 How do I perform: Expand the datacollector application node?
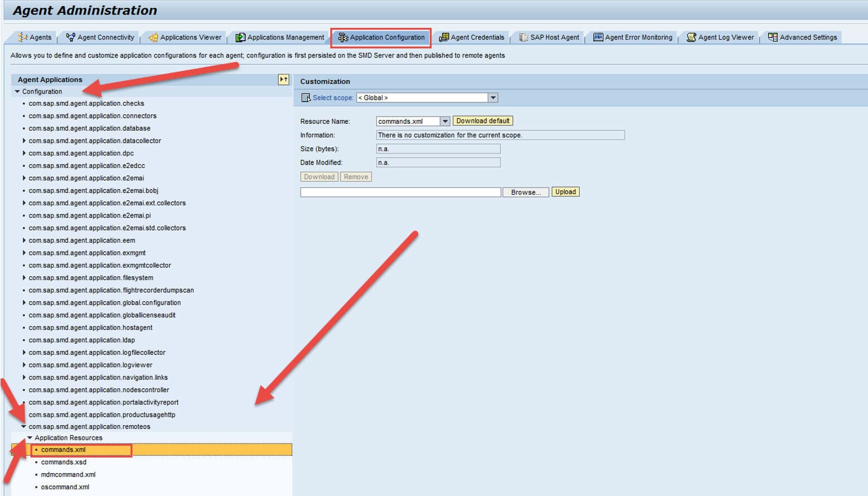(24, 141)
